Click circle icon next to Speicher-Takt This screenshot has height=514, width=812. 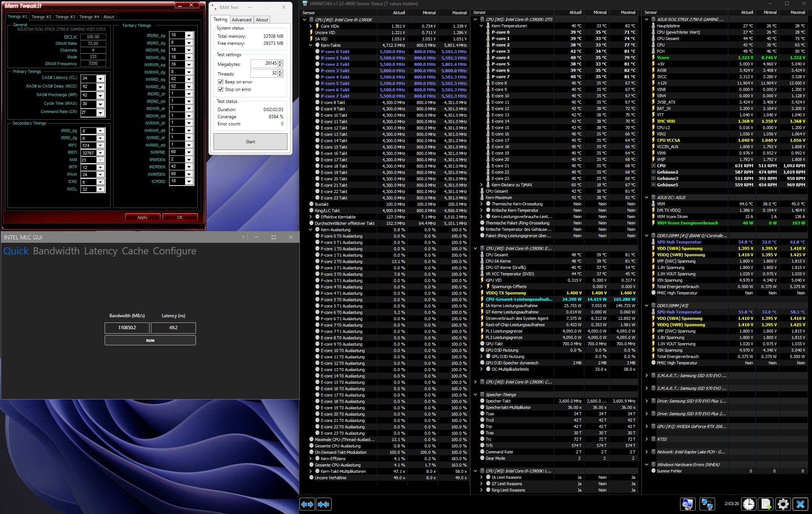coord(482,401)
